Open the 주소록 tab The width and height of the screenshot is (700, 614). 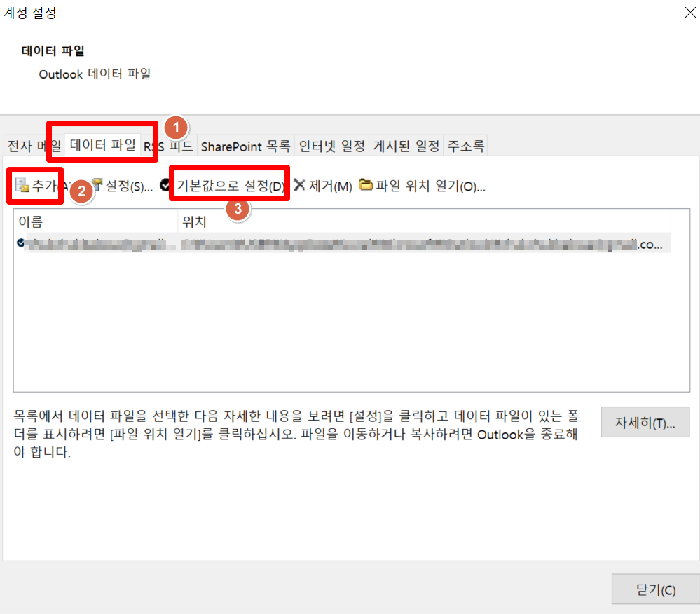466,146
